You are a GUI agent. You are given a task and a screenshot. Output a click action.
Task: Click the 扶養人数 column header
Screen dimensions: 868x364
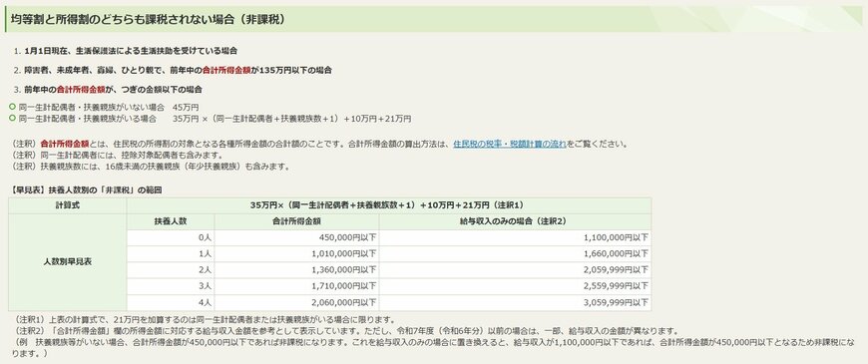[x=171, y=221]
